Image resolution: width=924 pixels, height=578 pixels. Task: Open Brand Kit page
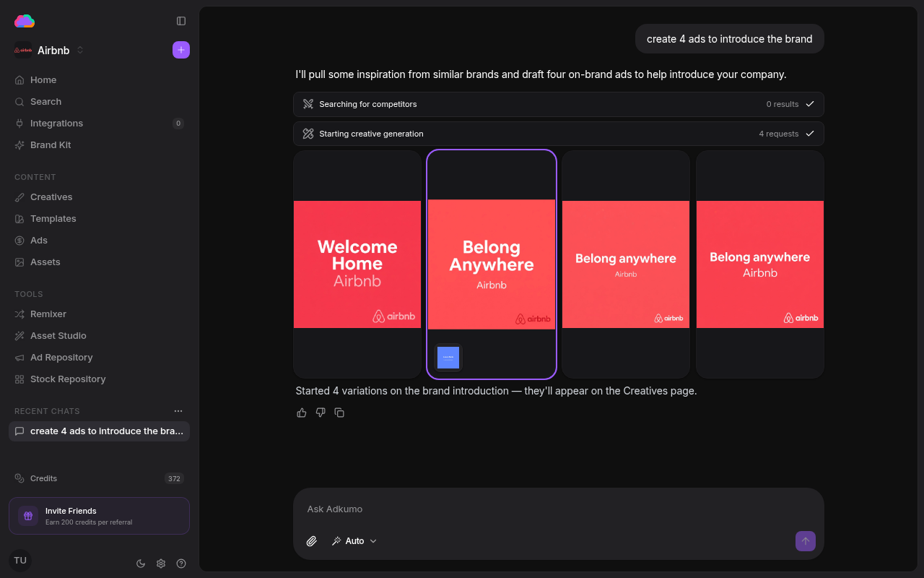pyautogui.click(x=99, y=144)
